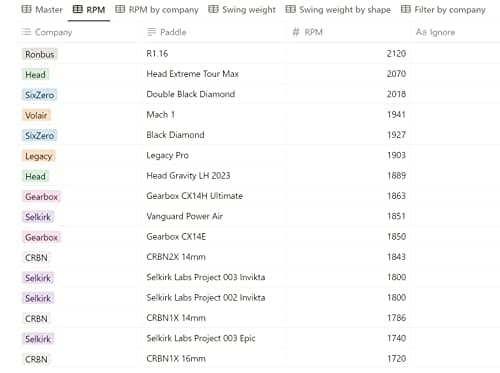Open the Company column header menu

79,32
